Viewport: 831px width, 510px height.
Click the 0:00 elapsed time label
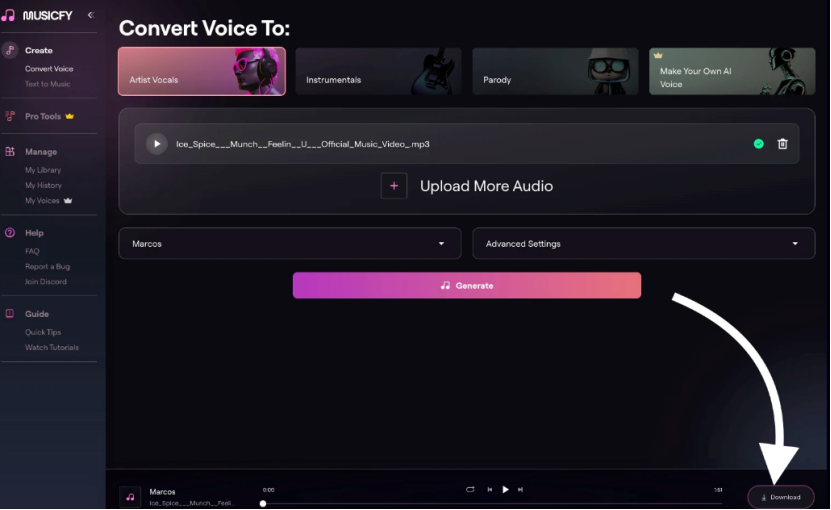(x=269, y=490)
